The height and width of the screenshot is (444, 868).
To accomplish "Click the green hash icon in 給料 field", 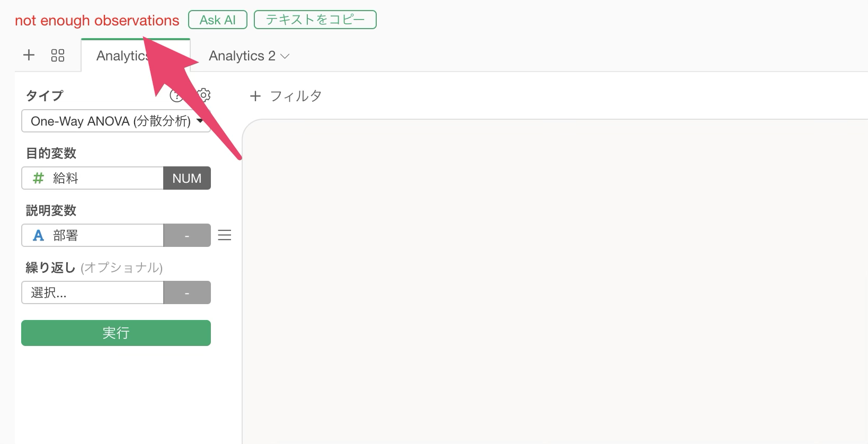I will pos(38,179).
